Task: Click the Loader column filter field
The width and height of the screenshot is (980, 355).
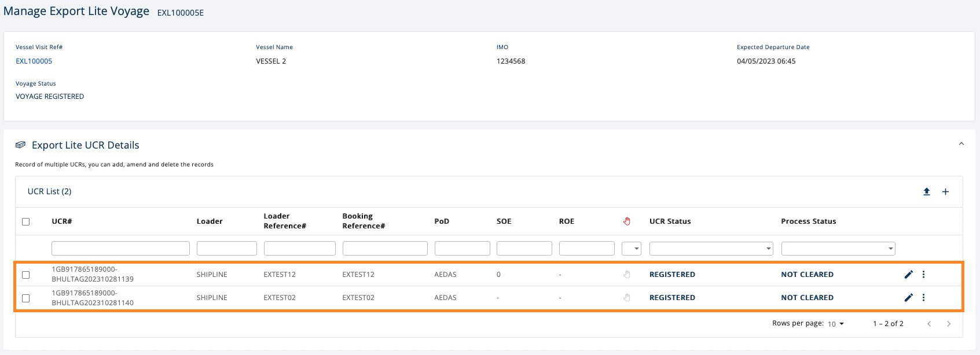Action: (x=226, y=249)
